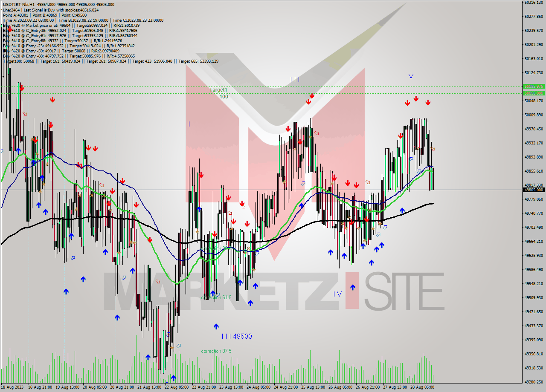Click the 49586.490 price axis label
The height and width of the screenshot is (392, 546).
click(x=534, y=269)
